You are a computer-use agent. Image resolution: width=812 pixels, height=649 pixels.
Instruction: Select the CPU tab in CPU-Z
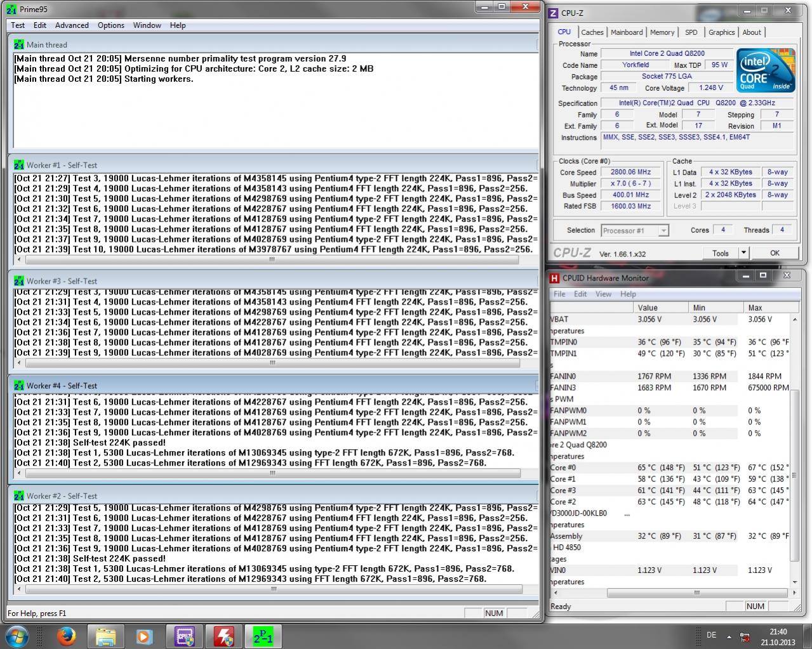point(564,32)
